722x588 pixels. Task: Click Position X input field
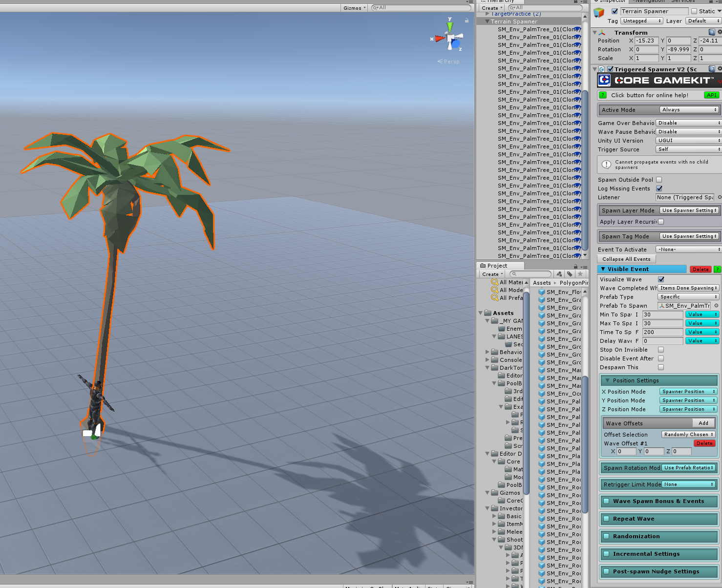click(647, 41)
